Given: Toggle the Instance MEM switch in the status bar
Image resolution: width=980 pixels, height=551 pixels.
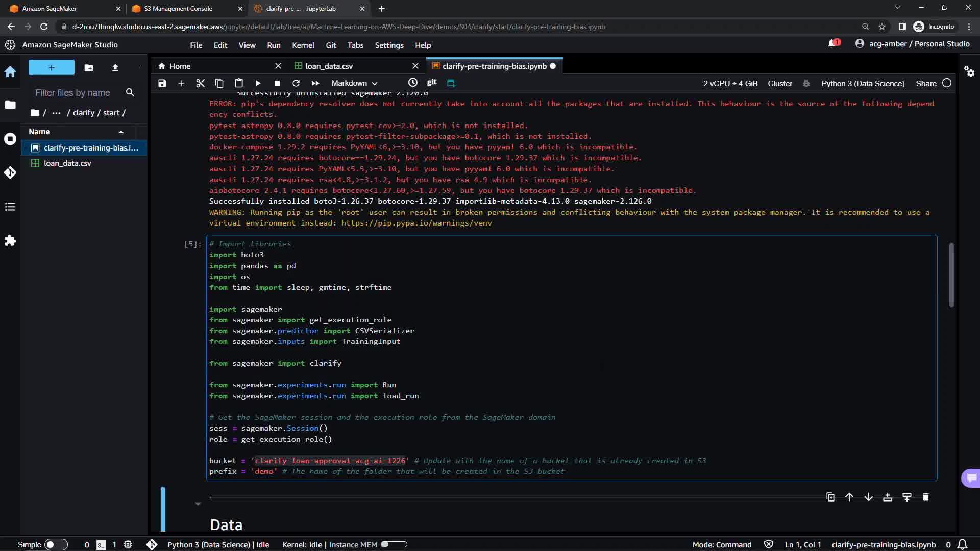Looking at the screenshot, I should coord(394,544).
